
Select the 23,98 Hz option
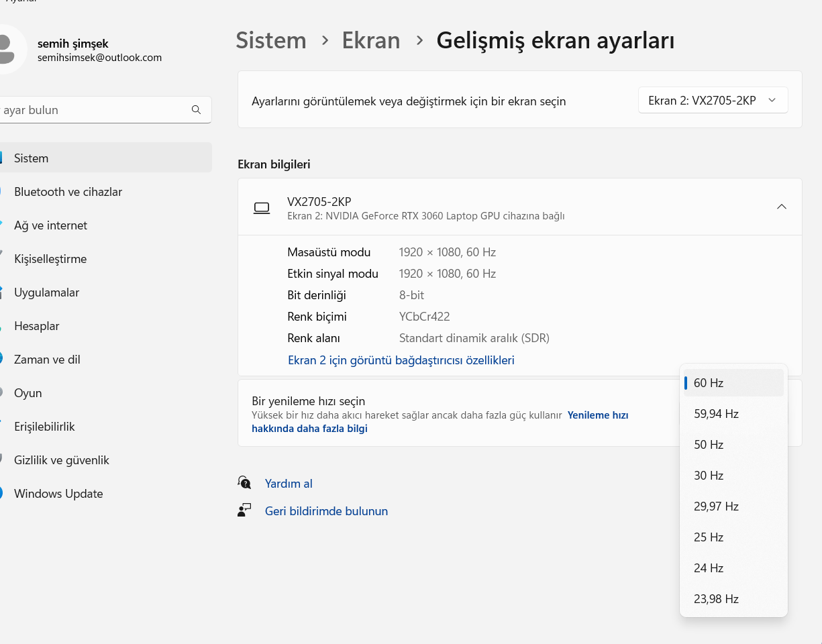tap(716, 599)
